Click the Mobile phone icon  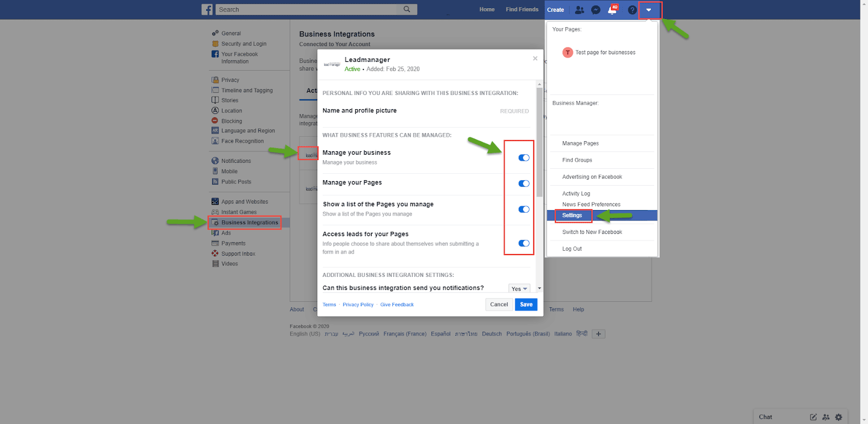click(215, 171)
